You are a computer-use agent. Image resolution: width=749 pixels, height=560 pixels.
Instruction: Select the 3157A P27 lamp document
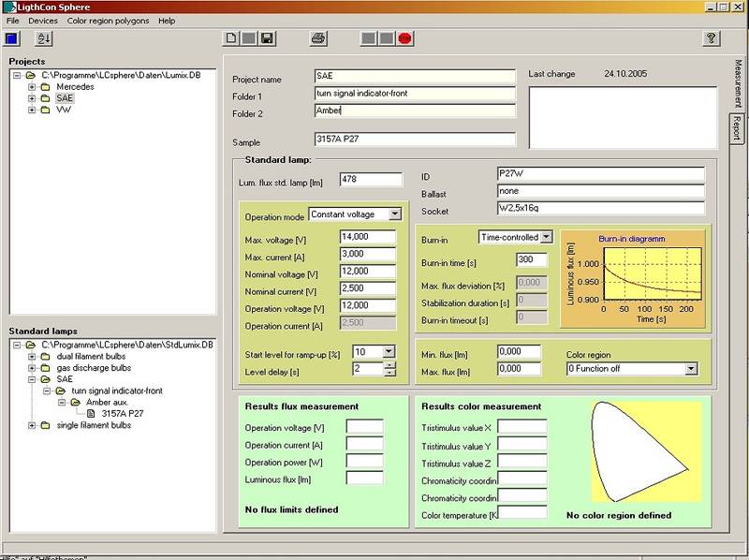click(x=122, y=412)
